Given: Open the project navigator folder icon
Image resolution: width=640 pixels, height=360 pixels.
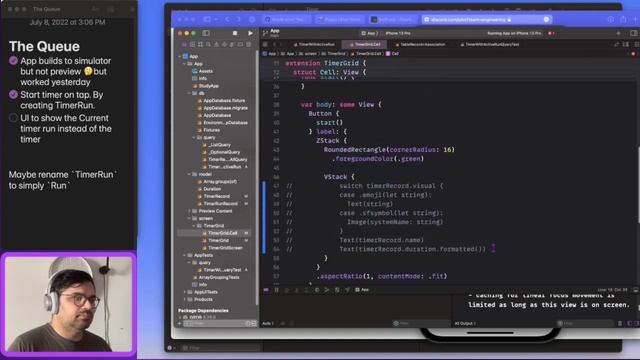Looking at the screenshot, I should 184,44.
